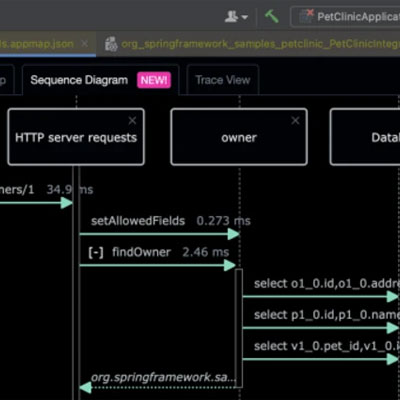Switch to the Trace View tab

223,80
